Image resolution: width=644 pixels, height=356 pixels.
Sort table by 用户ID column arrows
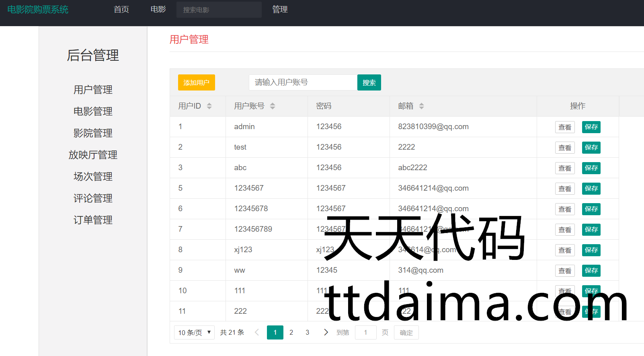click(209, 106)
